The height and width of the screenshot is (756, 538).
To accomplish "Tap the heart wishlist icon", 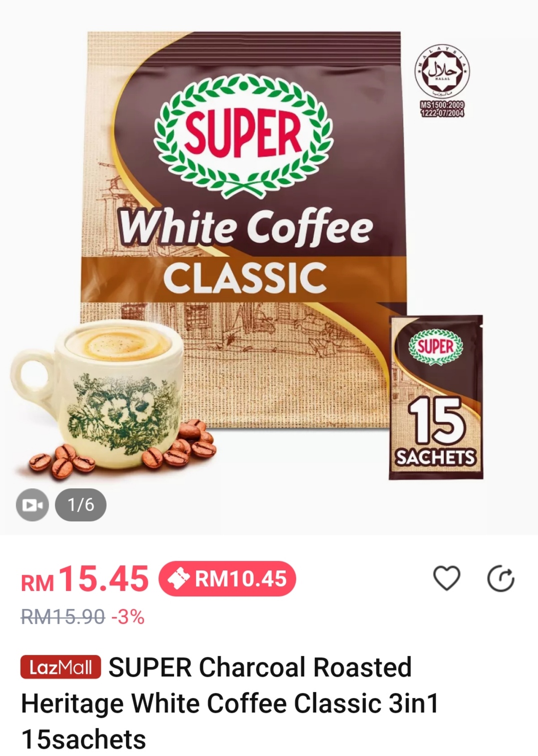I will [x=446, y=579].
